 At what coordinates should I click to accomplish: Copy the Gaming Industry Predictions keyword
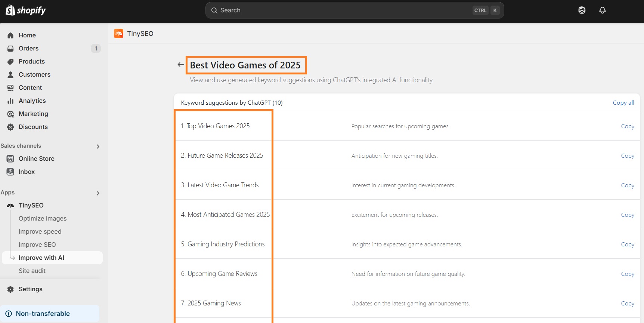pyautogui.click(x=627, y=244)
